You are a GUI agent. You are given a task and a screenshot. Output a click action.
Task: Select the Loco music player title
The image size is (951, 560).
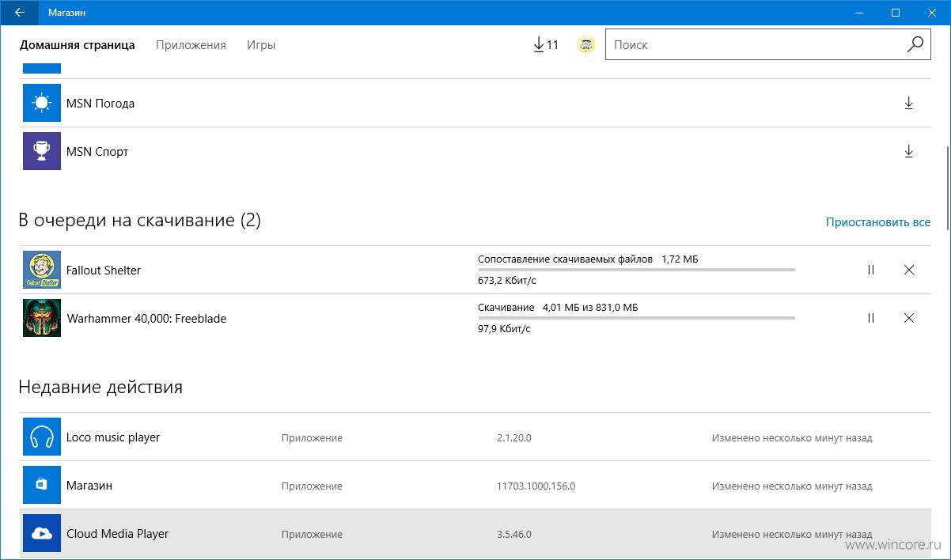coord(113,437)
